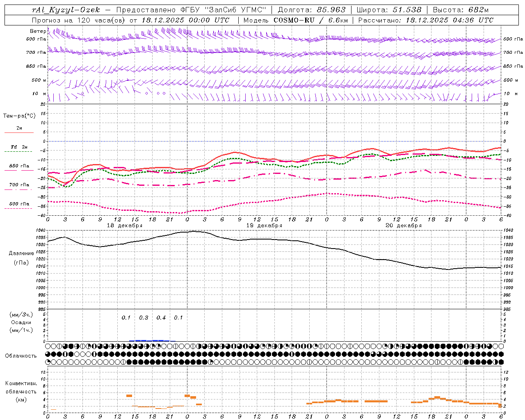The width and height of the screenshot is (525, 420).
Task: Click the Давление pressure chart label
Action: click(21, 253)
